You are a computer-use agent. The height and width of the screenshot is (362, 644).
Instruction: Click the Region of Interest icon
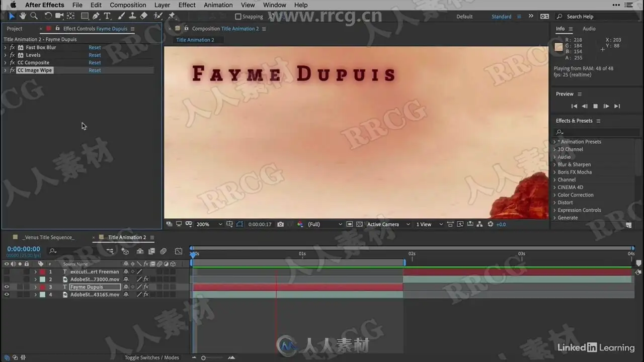click(350, 224)
